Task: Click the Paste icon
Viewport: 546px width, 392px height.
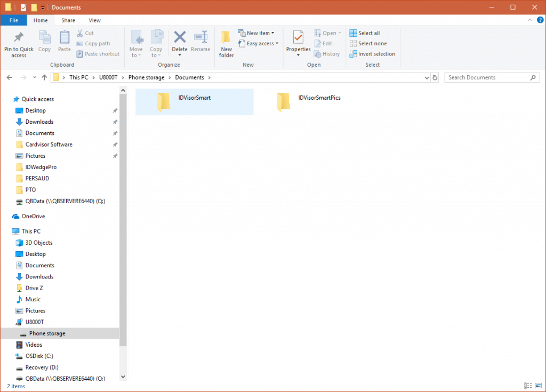Action: point(64,39)
